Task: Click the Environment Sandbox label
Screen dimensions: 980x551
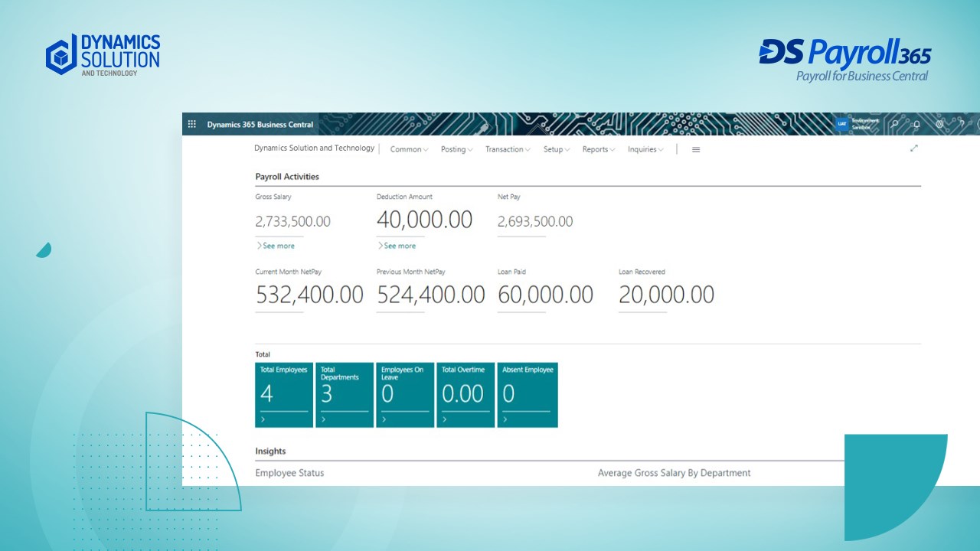Action: [866, 124]
